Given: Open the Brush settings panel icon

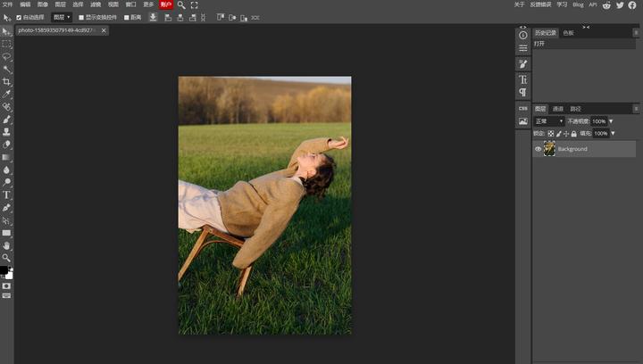Looking at the screenshot, I should [x=522, y=63].
